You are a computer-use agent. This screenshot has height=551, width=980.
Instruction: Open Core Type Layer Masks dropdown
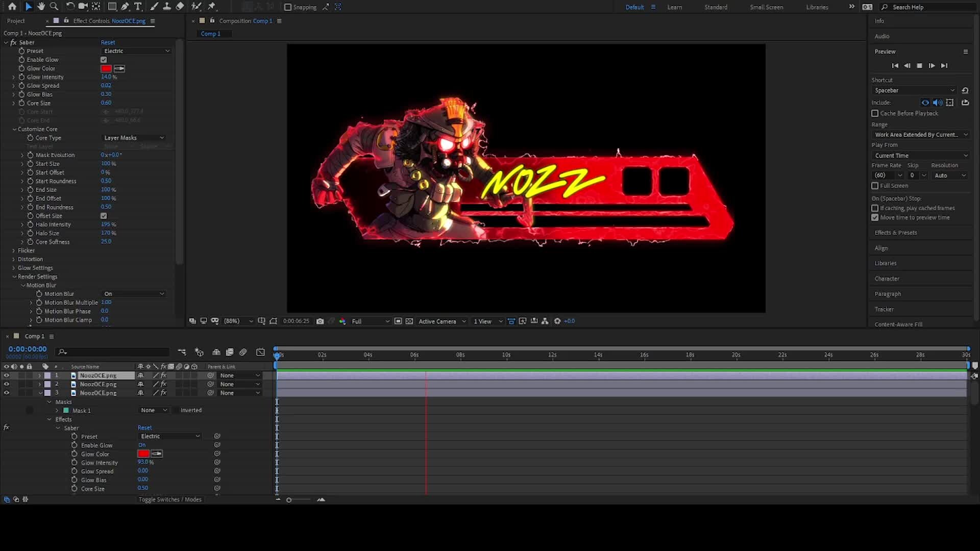pos(134,138)
